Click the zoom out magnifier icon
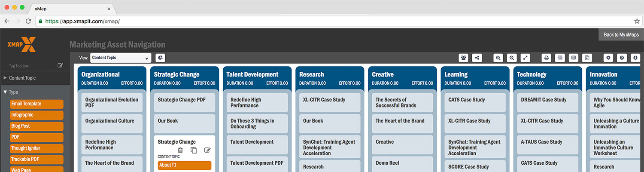Viewport: 644px width, 172px height. click(x=511, y=58)
